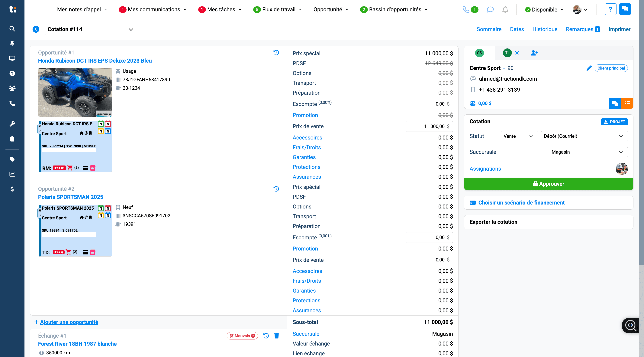This screenshot has width=644, height=357.
Task: Open the clients group icon in sidebar
Action: click(12, 88)
